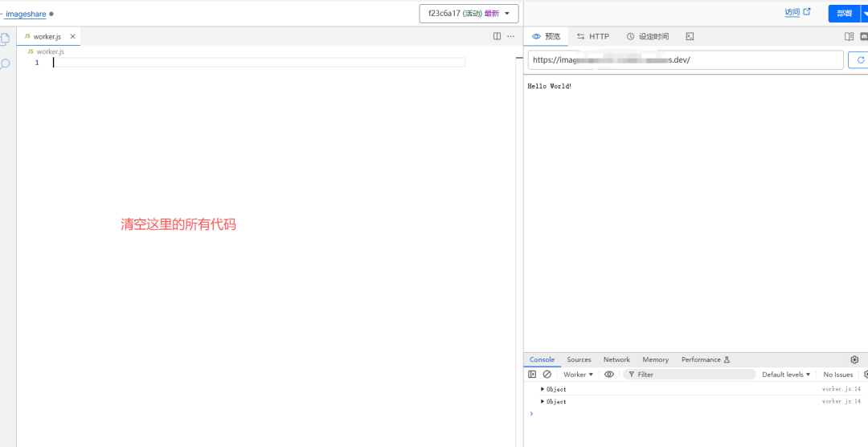Viewport: 868px width, 447px height.
Task: Open the terminal icon tab beside 设定时间
Action: tap(690, 36)
